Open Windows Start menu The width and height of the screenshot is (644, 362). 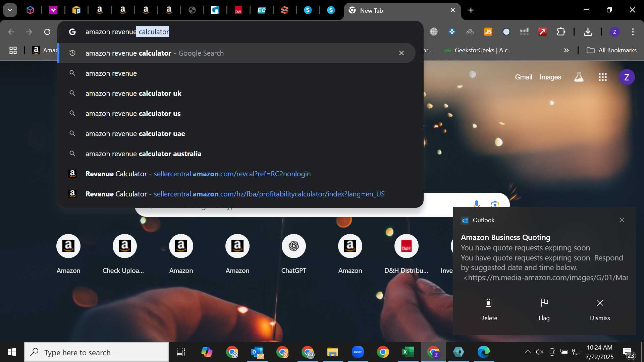click(x=12, y=352)
